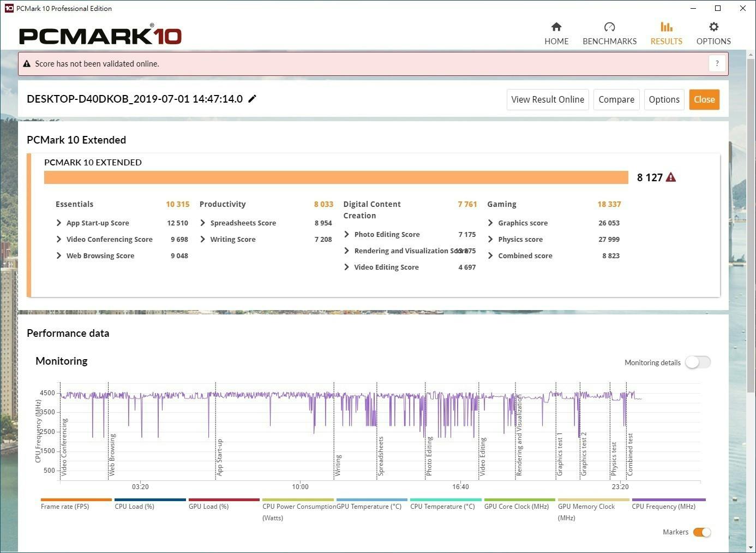
Task: Click the Web Browsing chart marker
Action: pos(112,455)
